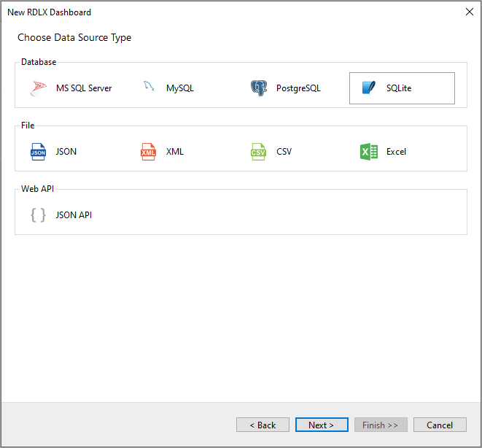
Task: Click the XML label
Action: 174,152
